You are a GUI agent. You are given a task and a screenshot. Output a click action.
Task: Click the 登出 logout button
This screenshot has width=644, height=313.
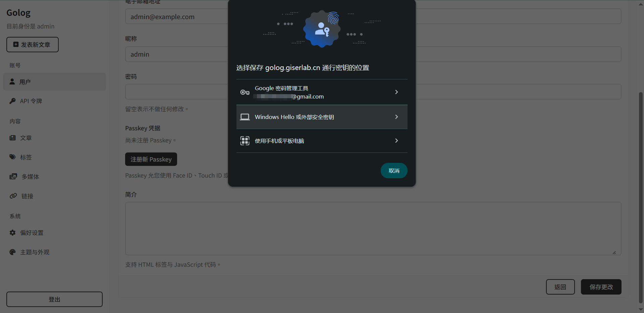tap(54, 299)
